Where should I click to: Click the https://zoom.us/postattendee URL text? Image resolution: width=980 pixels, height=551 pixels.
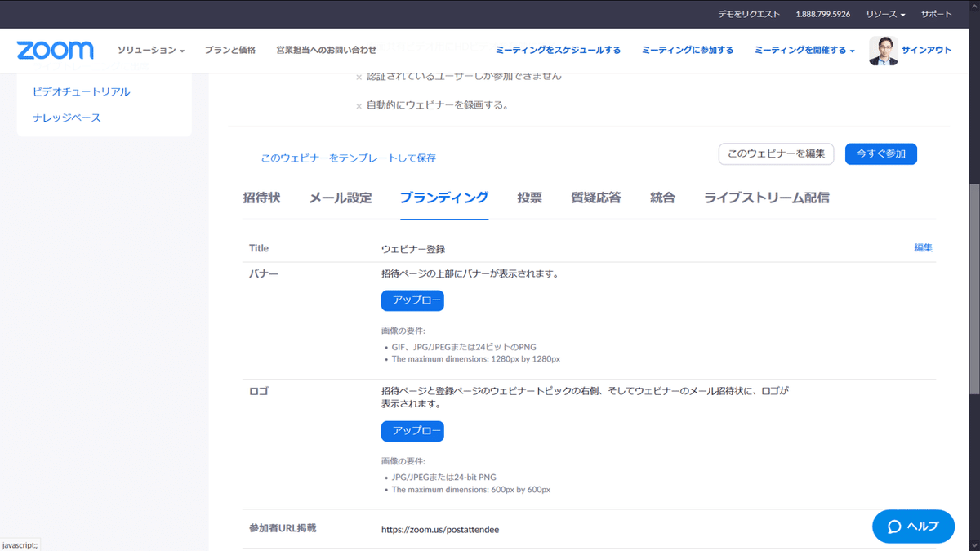(440, 530)
